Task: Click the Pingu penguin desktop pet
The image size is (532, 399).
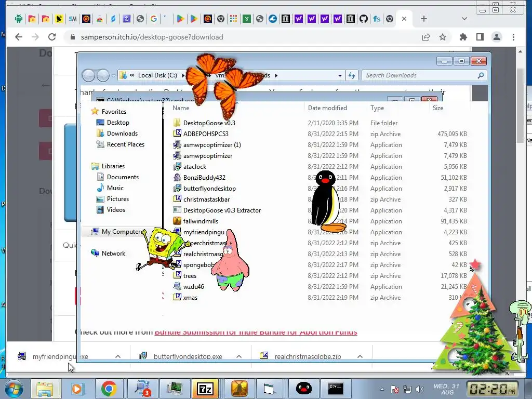Action: point(327,202)
